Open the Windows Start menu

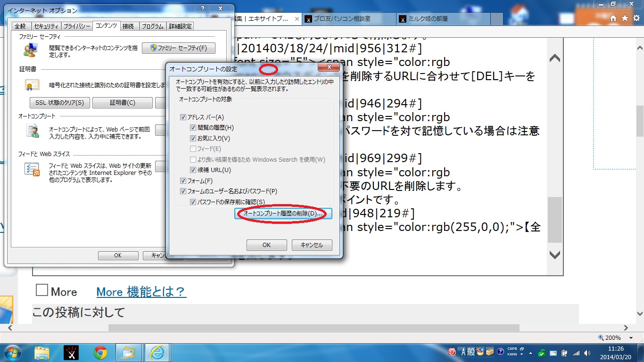click(x=12, y=352)
